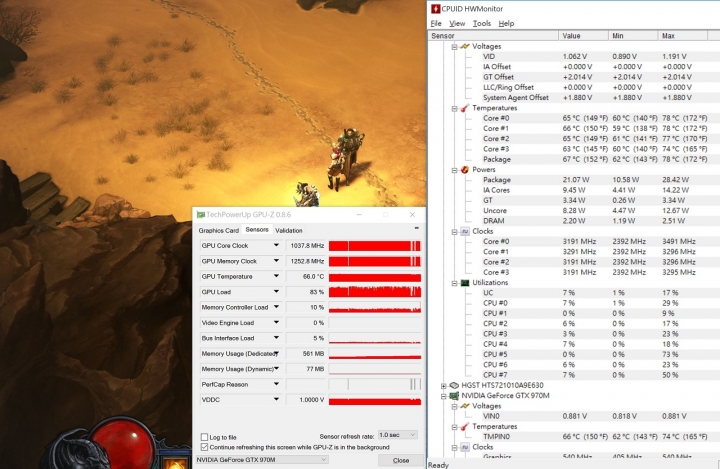Image resolution: width=720 pixels, height=469 pixels.
Task: Click the Powers flame icon
Action: click(x=465, y=170)
